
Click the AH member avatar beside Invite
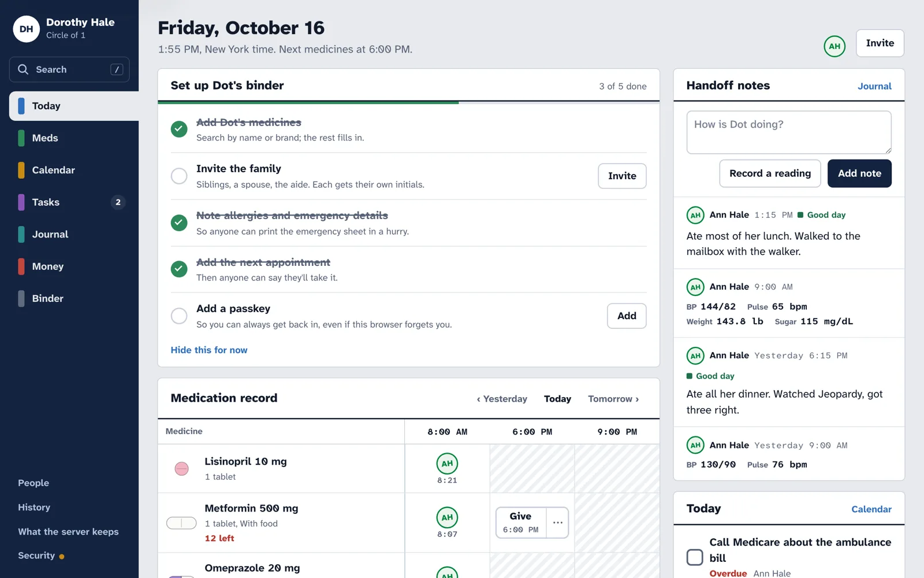(834, 46)
